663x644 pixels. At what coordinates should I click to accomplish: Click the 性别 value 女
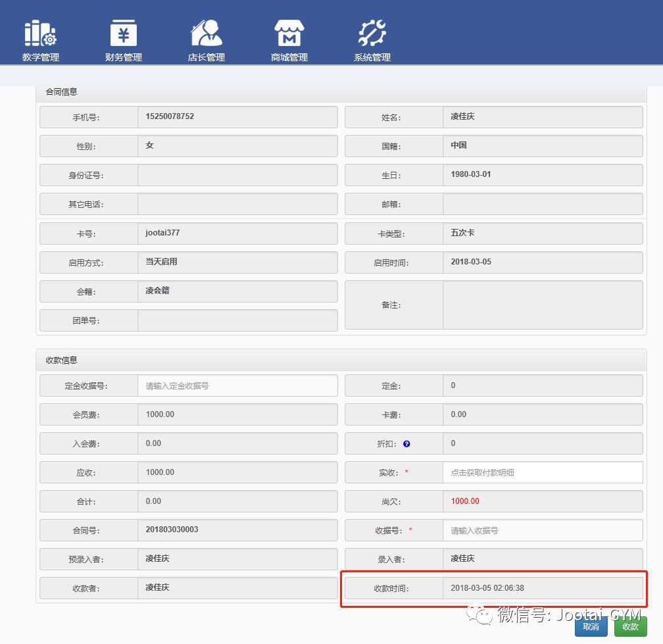[x=150, y=145]
